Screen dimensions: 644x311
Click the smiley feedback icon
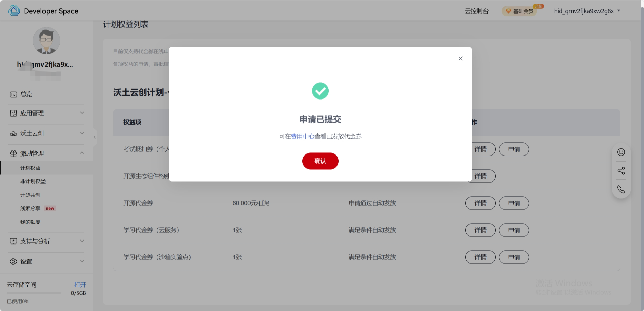point(621,152)
